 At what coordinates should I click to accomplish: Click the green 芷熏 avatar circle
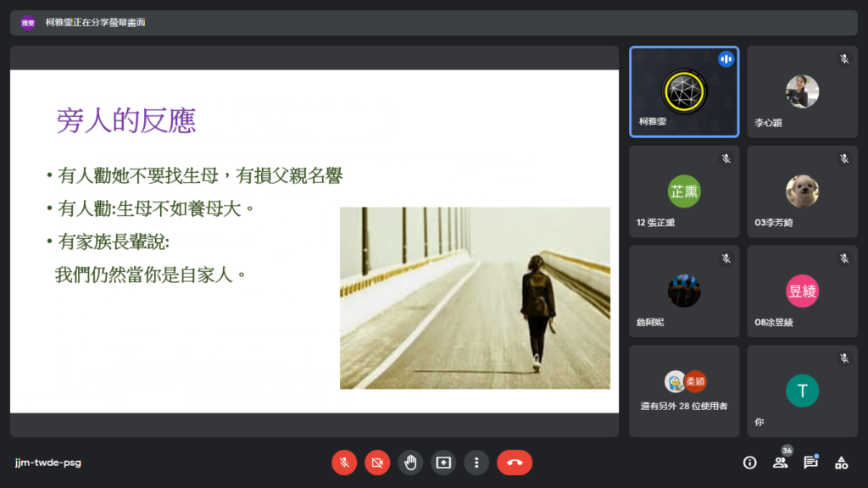[x=684, y=191]
